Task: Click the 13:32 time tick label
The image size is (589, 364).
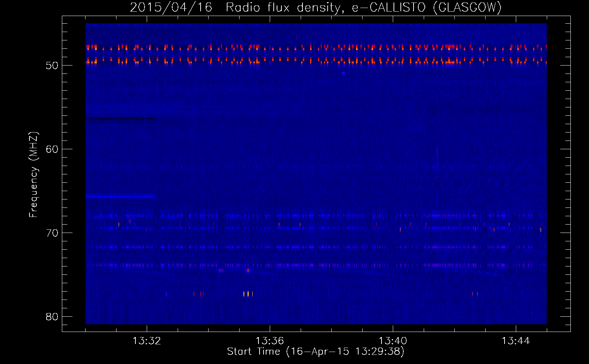Action: coord(147,341)
